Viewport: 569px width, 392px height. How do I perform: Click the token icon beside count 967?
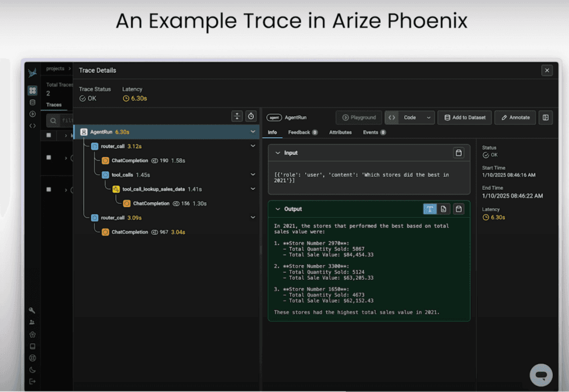click(154, 232)
